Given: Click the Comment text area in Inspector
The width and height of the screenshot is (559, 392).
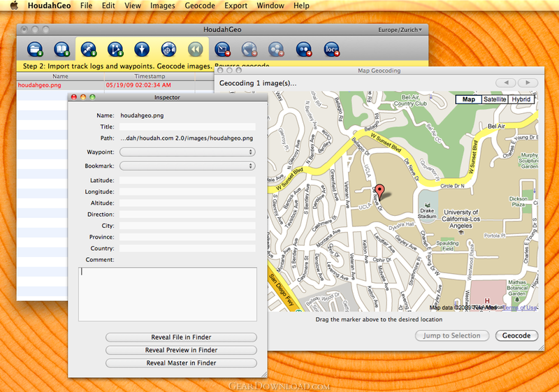Looking at the screenshot, I should point(168,294).
